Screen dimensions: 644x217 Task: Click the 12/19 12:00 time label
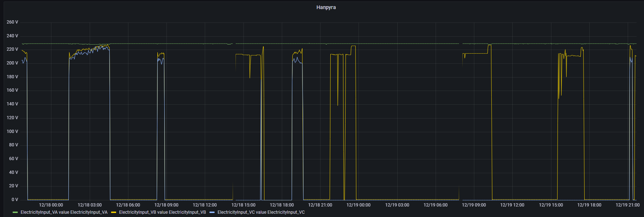click(512, 205)
